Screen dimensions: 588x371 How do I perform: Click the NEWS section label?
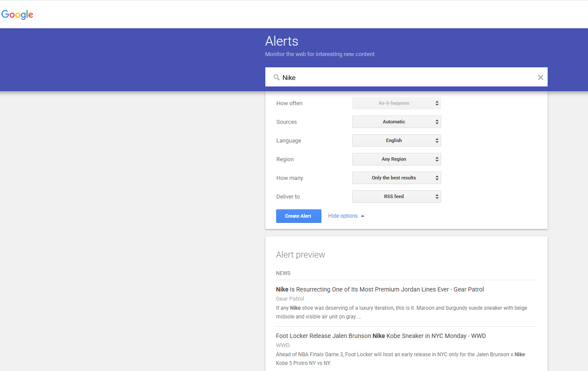click(x=283, y=273)
